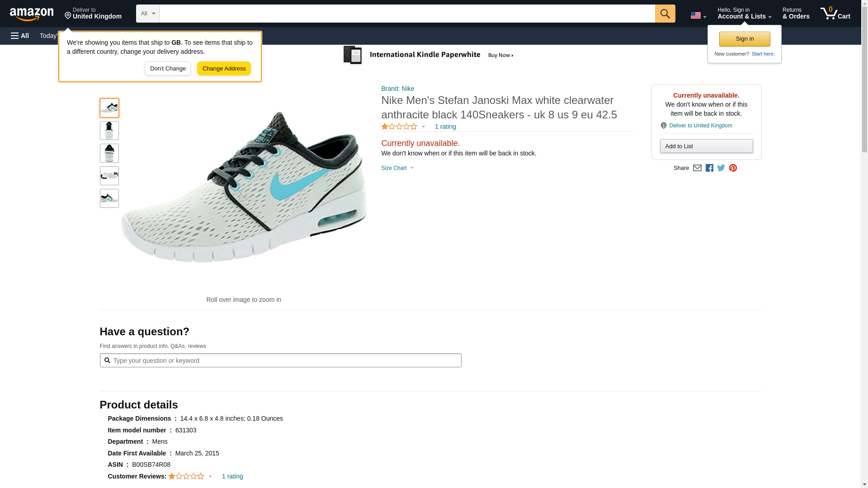The image size is (868, 488).
Task: Open the search category All dropdown
Action: point(148,14)
